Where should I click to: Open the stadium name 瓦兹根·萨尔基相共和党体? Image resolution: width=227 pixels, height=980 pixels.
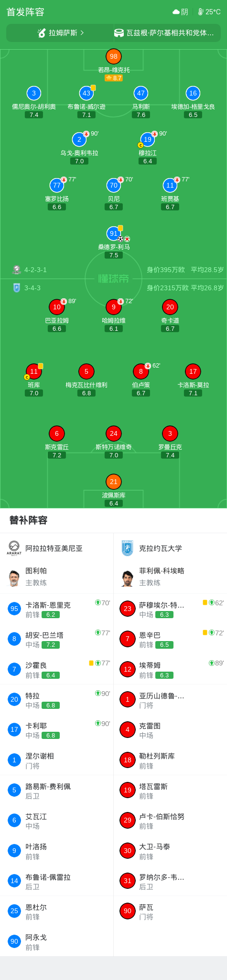click(x=170, y=33)
